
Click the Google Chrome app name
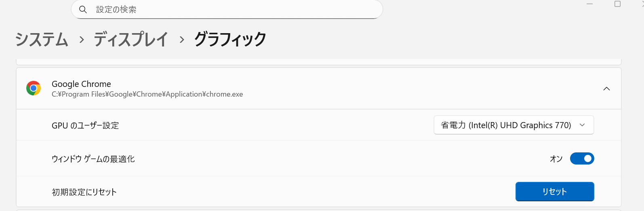tap(81, 84)
